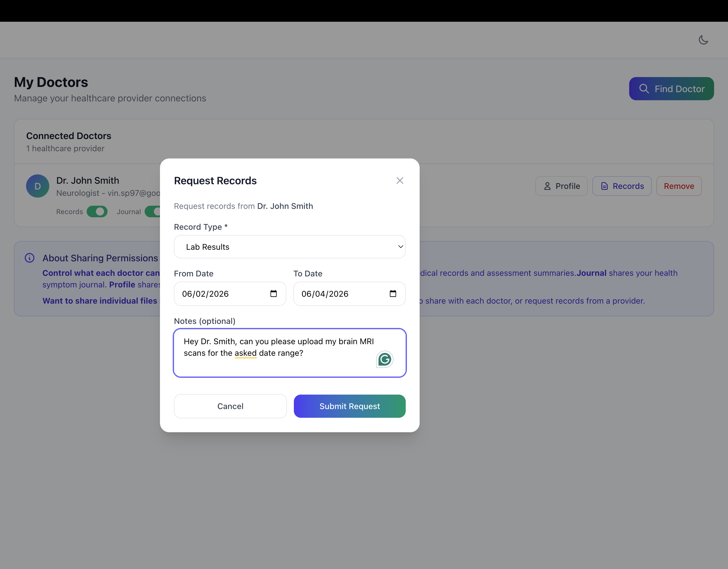The width and height of the screenshot is (728, 569).
Task: Click the info icon beside About Sharing Permissions
Action: tap(30, 258)
